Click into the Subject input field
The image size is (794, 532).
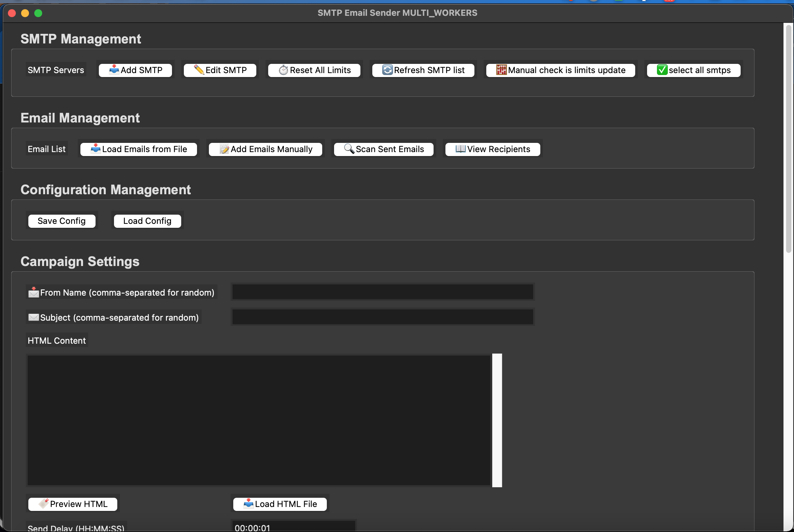click(383, 317)
